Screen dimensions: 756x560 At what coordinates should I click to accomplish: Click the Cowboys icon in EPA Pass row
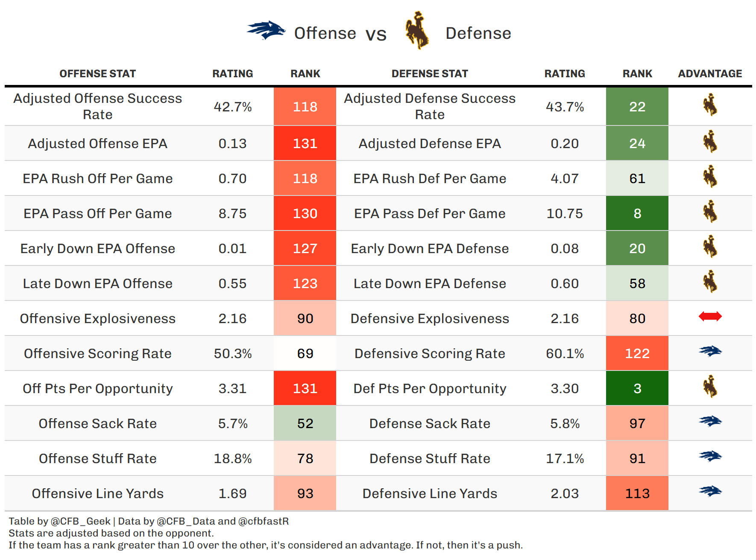(710, 212)
